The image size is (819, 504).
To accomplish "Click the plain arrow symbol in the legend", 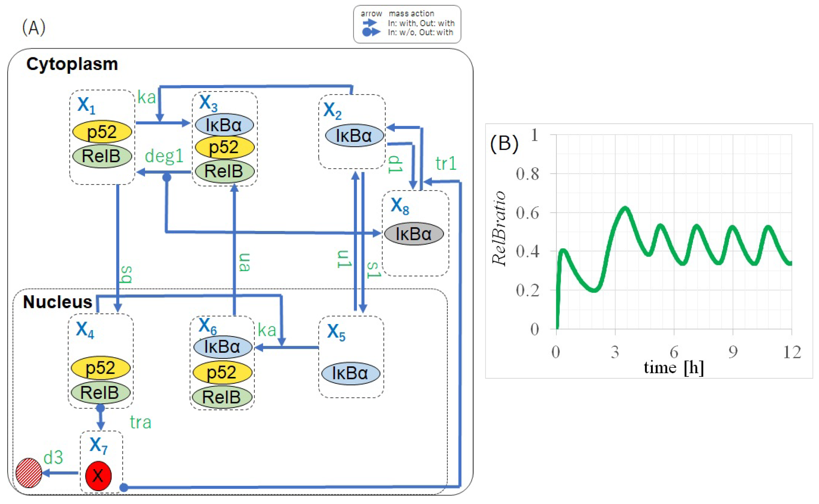I will tap(370, 23).
